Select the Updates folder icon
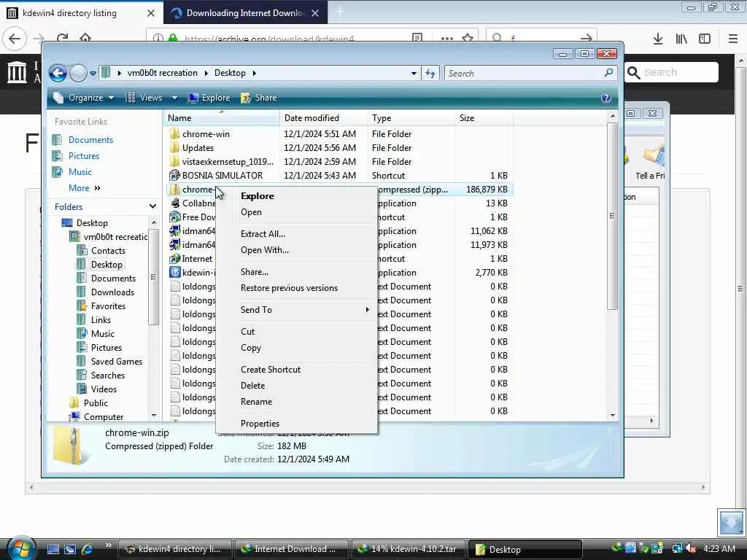Image resolution: width=747 pixels, height=560 pixels. pos(175,147)
